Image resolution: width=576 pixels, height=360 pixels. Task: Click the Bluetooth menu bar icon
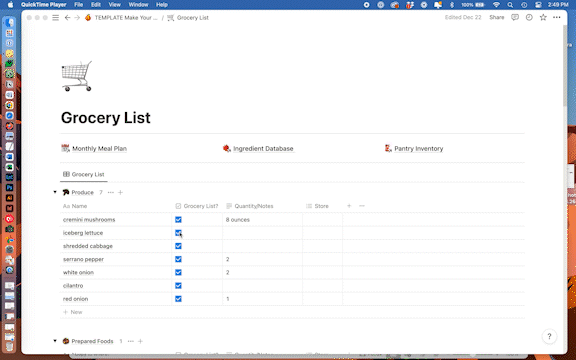point(452,5)
